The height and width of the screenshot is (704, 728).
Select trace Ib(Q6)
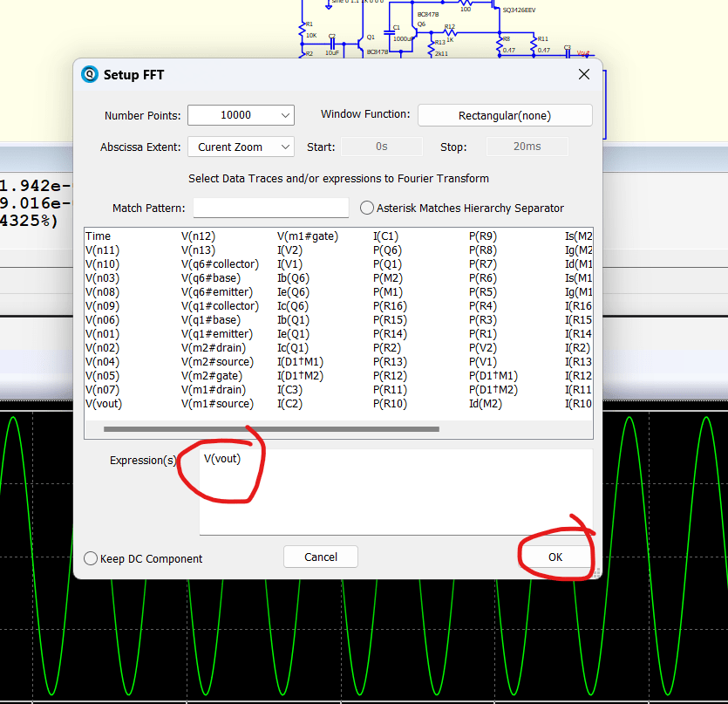click(x=293, y=278)
